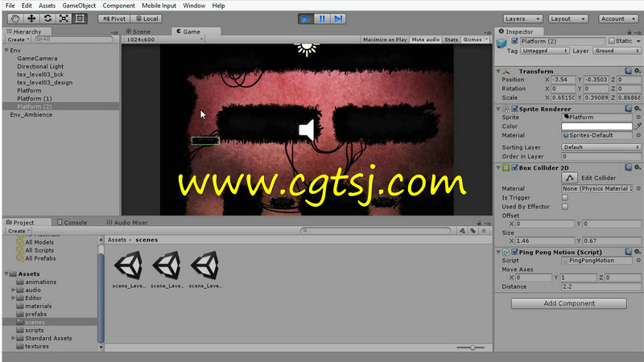644x362 pixels.
Task: Open the white Color swatch
Action: [x=597, y=126]
